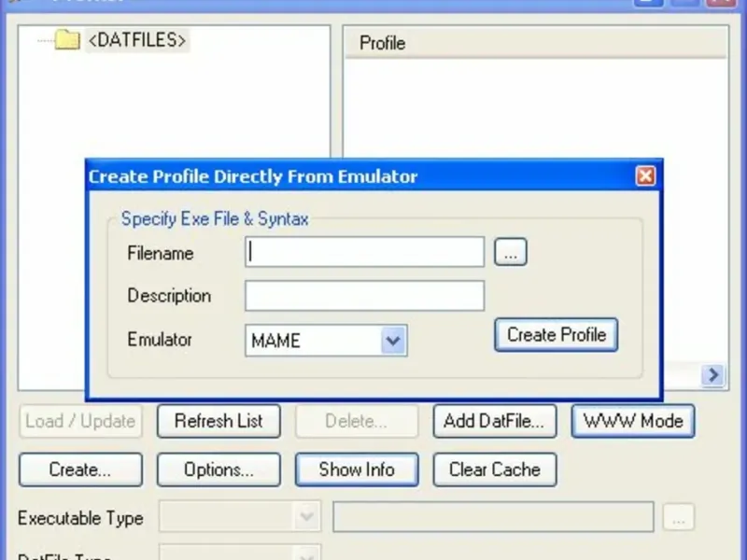Click the Refresh List button

pos(218,422)
